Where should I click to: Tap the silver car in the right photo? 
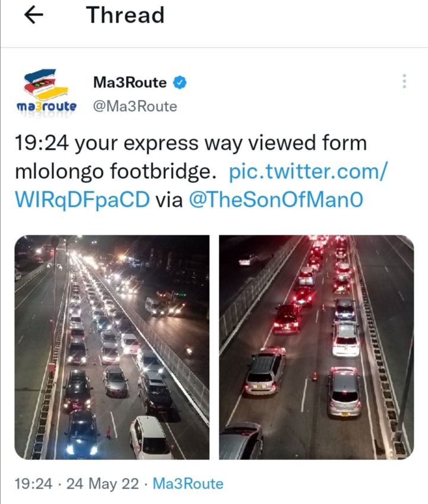[344, 392]
